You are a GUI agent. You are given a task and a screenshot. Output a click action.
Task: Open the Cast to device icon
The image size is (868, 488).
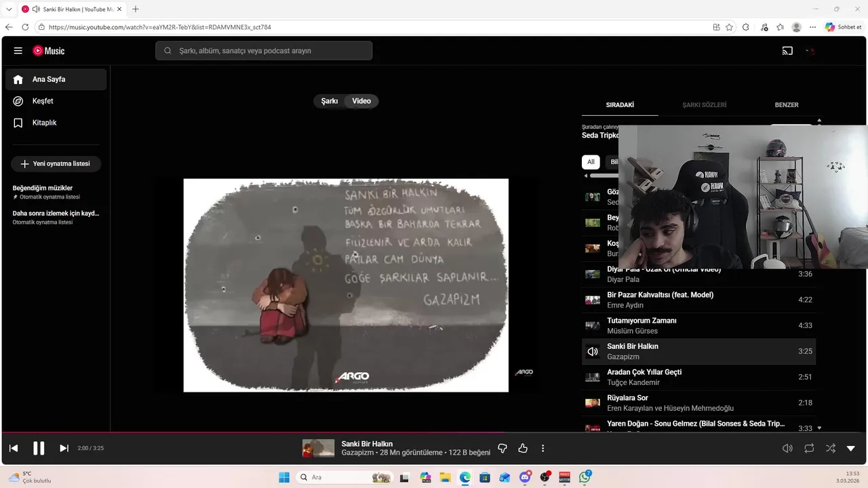pyautogui.click(x=787, y=51)
